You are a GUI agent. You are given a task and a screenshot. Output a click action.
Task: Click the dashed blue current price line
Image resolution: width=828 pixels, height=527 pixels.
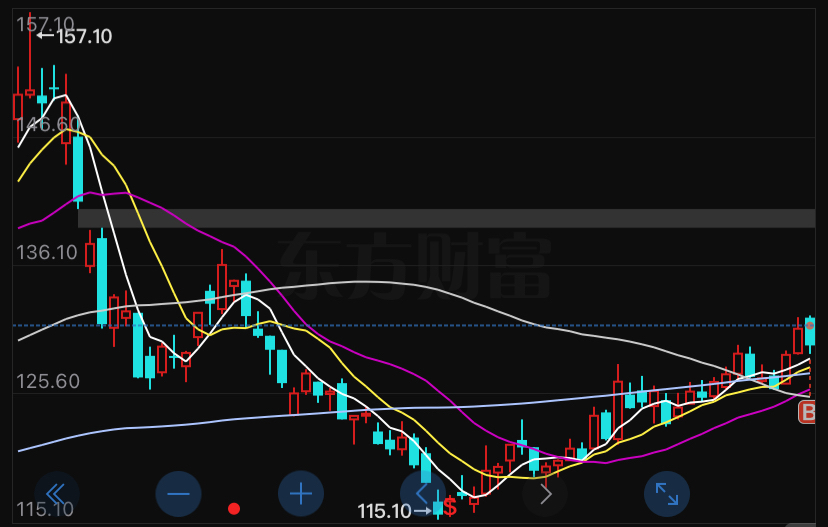click(414, 325)
